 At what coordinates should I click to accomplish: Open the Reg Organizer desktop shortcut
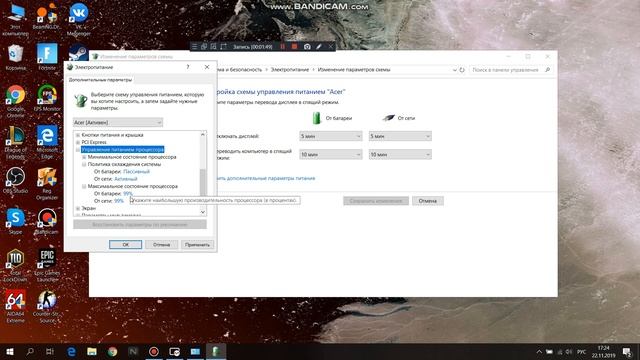pos(47,183)
